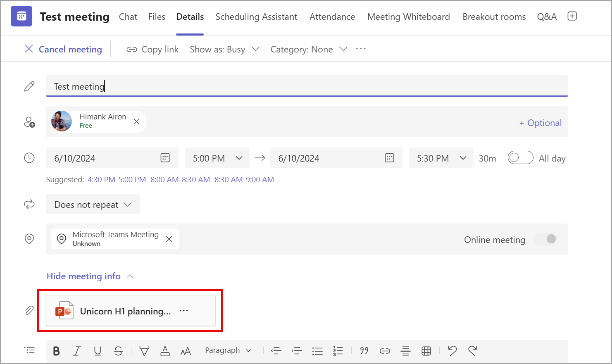
Task: Open more options for Unicorn H1 planning file
Action: (x=184, y=311)
